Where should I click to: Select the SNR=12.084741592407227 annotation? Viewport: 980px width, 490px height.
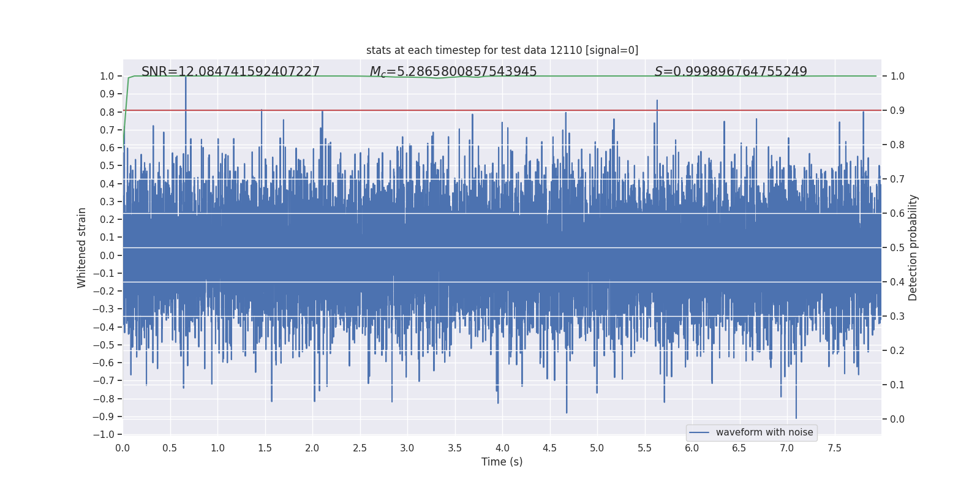coord(230,72)
